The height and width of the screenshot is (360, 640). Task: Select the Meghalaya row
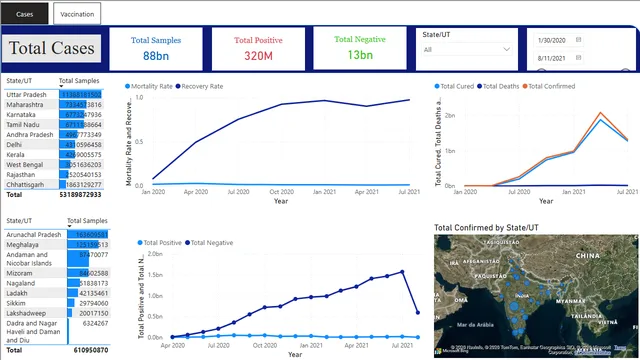pos(57,244)
